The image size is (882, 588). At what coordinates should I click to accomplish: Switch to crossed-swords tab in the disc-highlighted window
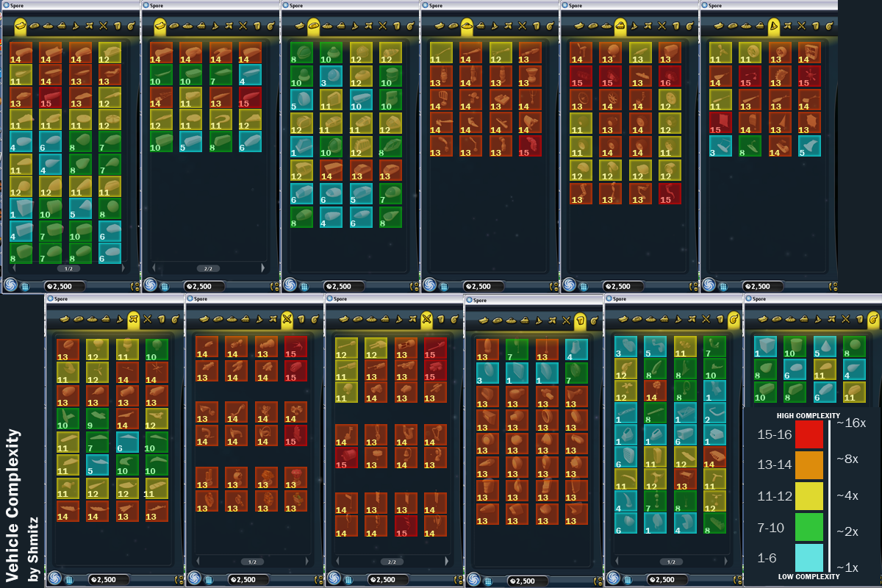pos(382,26)
